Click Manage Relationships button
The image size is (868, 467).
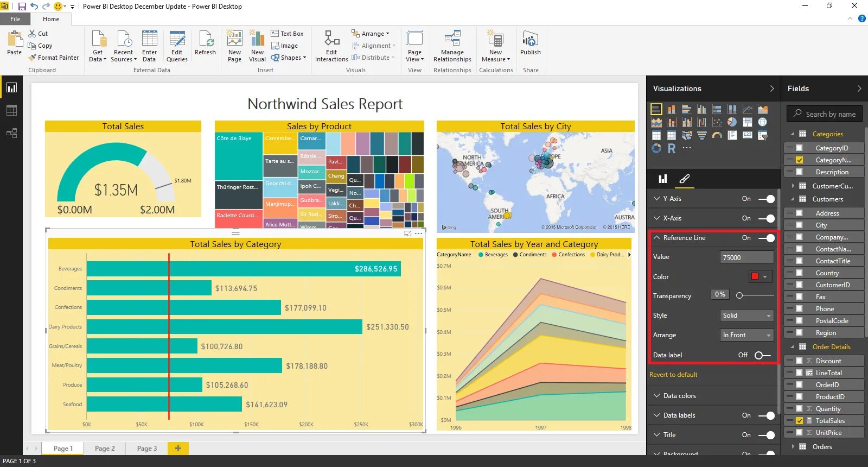452,47
